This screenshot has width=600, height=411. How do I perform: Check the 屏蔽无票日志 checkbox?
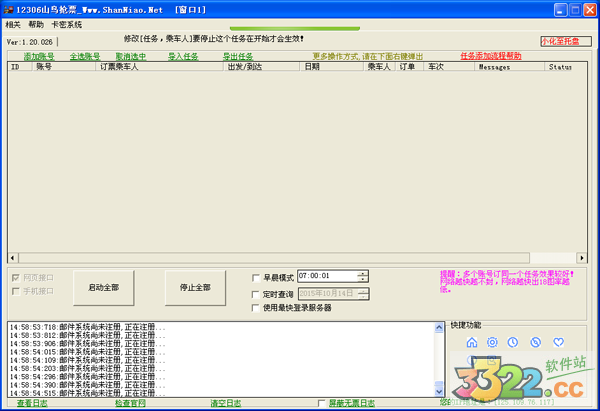(321, 403)
